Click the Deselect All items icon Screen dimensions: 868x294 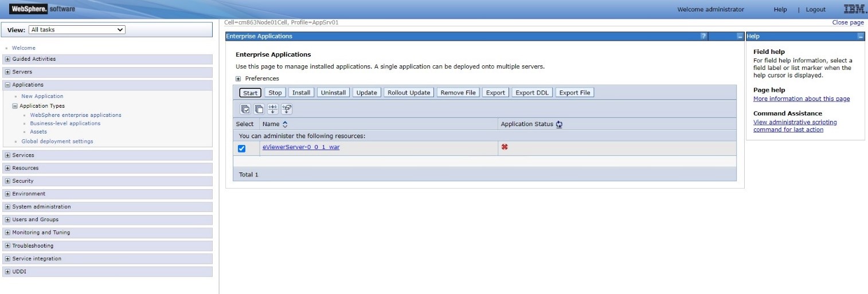(259, 109)
